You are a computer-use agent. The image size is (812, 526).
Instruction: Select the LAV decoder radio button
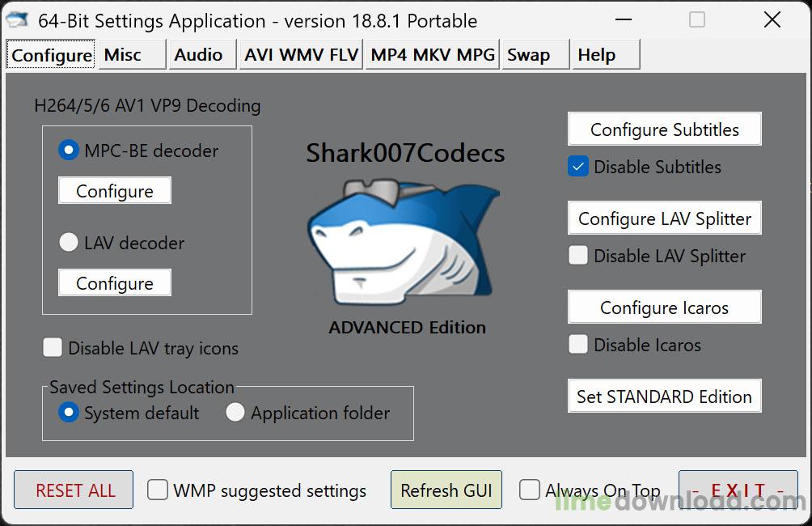point(69,242)
